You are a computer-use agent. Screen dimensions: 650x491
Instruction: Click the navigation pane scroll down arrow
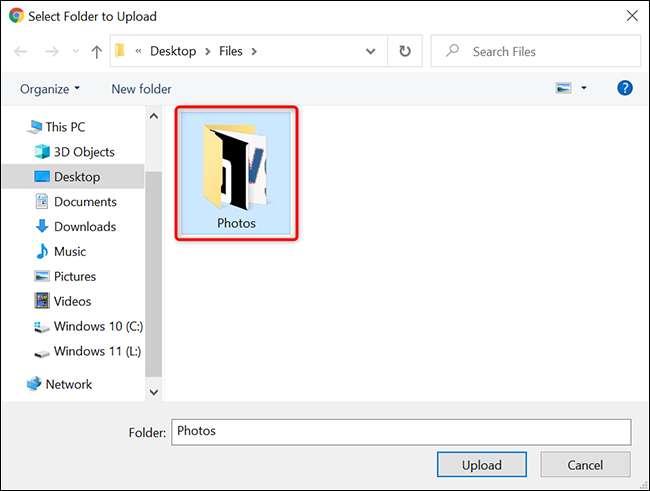[154, 392]
